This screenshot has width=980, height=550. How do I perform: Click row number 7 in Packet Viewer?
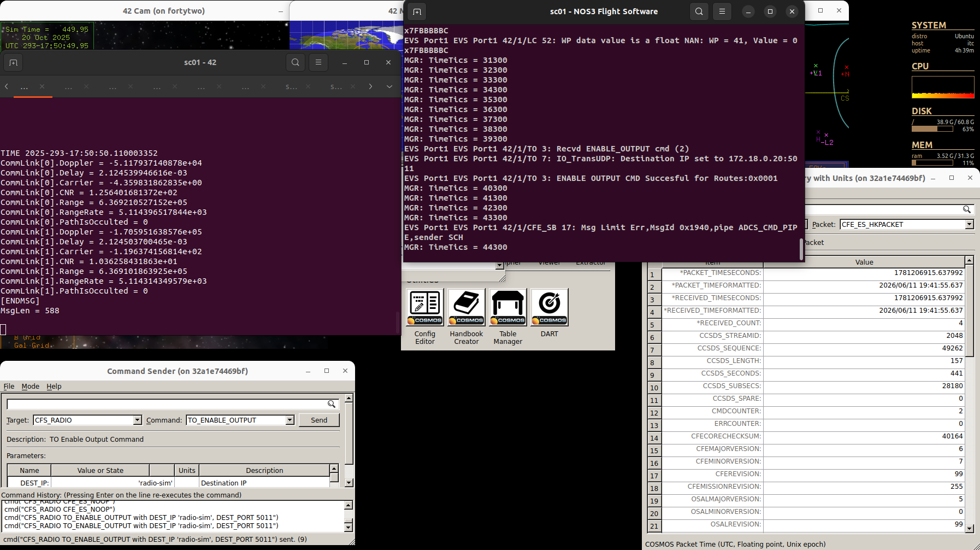[x=654, y=350]
